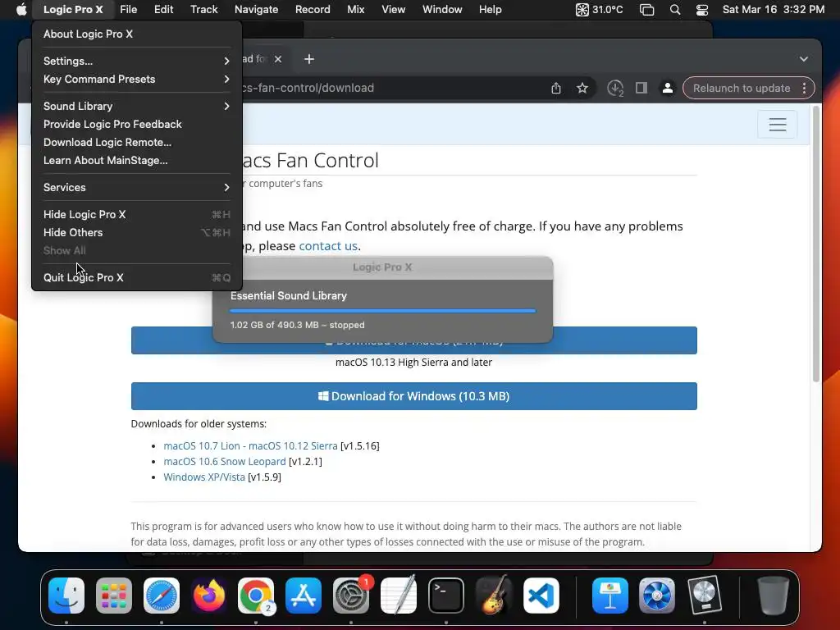Open Spotlight search in the menu bar
This screenshot has height=630, width=840.
[x=675, y=9]
